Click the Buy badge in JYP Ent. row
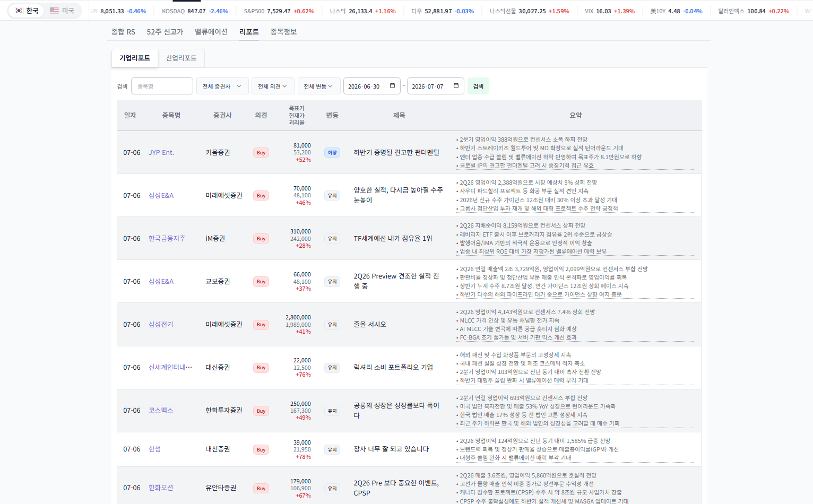This screenshot has height=504, width=813. [261, 153]
